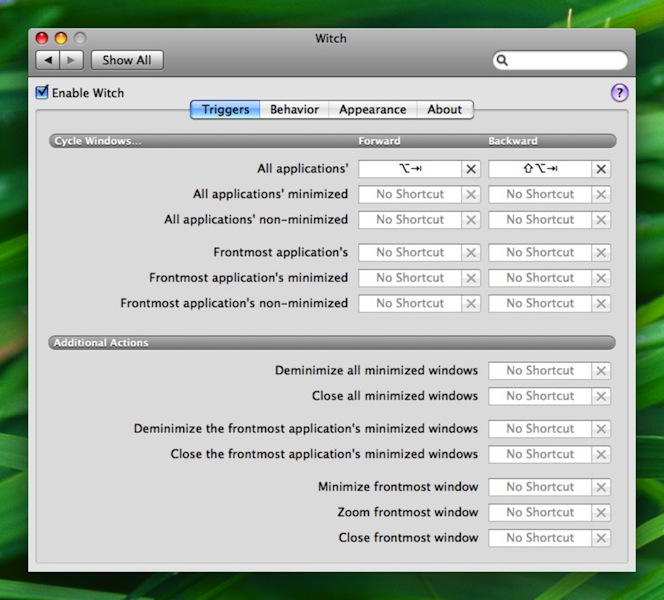Select the About tab
Screen dimensions: 664x600
coord(445,110)
